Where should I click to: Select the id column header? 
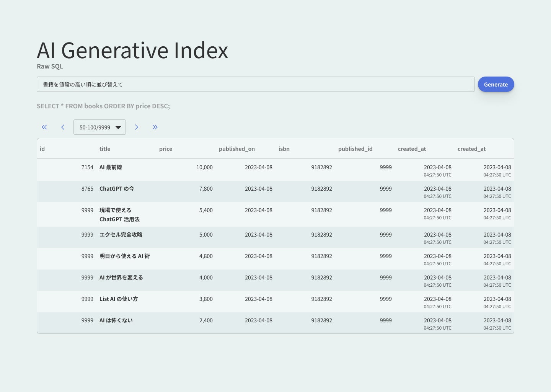pyautogui.click(x=42, y=149)
